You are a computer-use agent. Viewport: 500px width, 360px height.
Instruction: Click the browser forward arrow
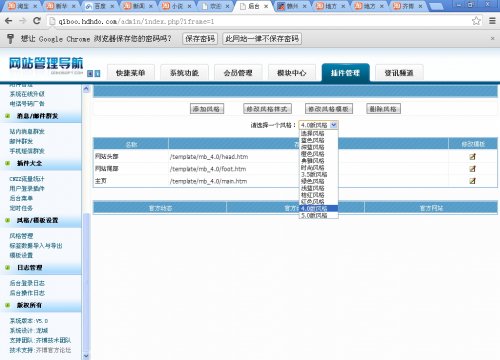(x=22, y=21)
